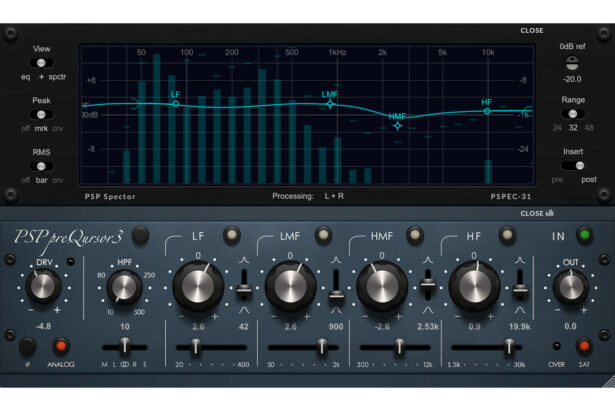The width and height of the screenshot is (615, 410).
Task: Switch the View eq + spctr selector
Action: (x=41, y=63)
